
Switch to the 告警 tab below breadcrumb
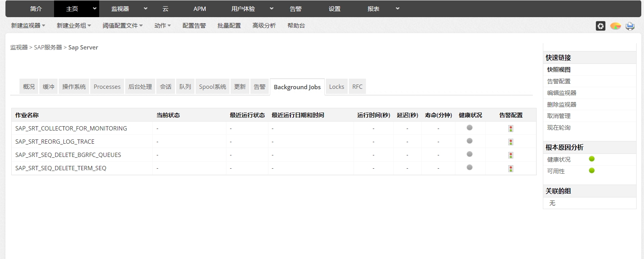tap(259, 86)
